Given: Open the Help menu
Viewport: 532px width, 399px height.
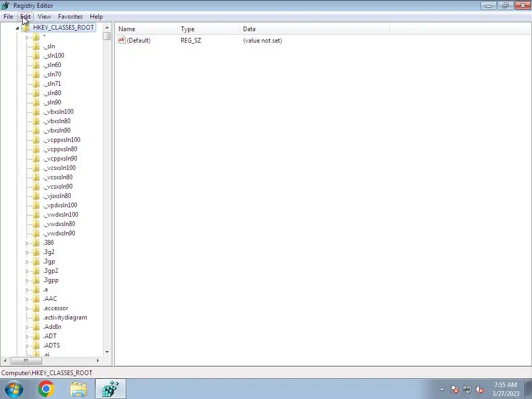Looking at the screenshot, I should (x=96, y=16).
